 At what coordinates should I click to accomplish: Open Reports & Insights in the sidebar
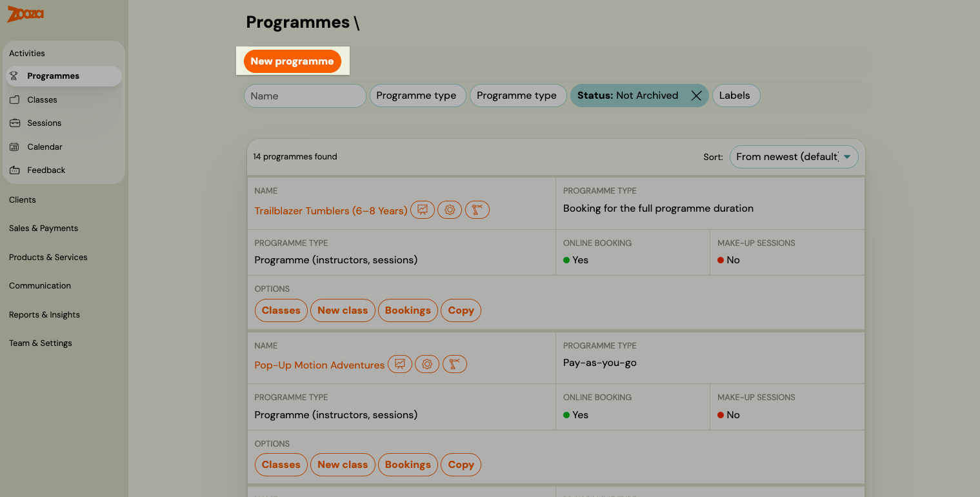pos(45,314)
